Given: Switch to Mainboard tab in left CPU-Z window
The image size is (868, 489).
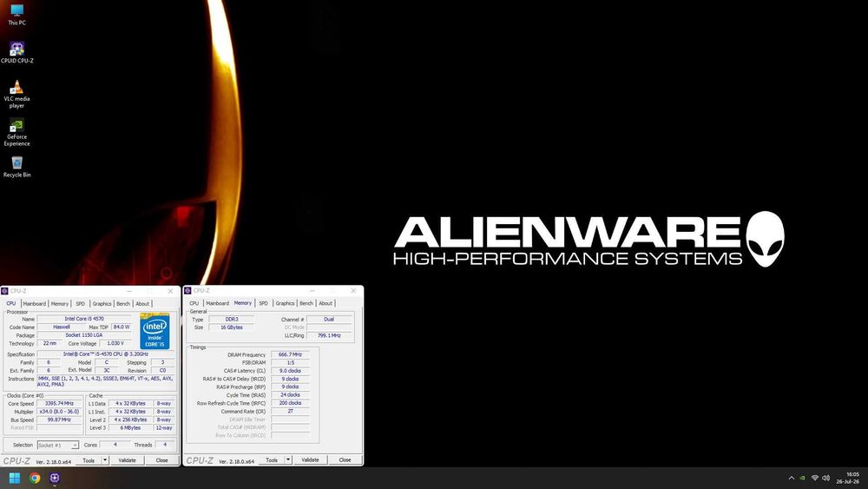Looking at the screenshot, I should 35,303.
